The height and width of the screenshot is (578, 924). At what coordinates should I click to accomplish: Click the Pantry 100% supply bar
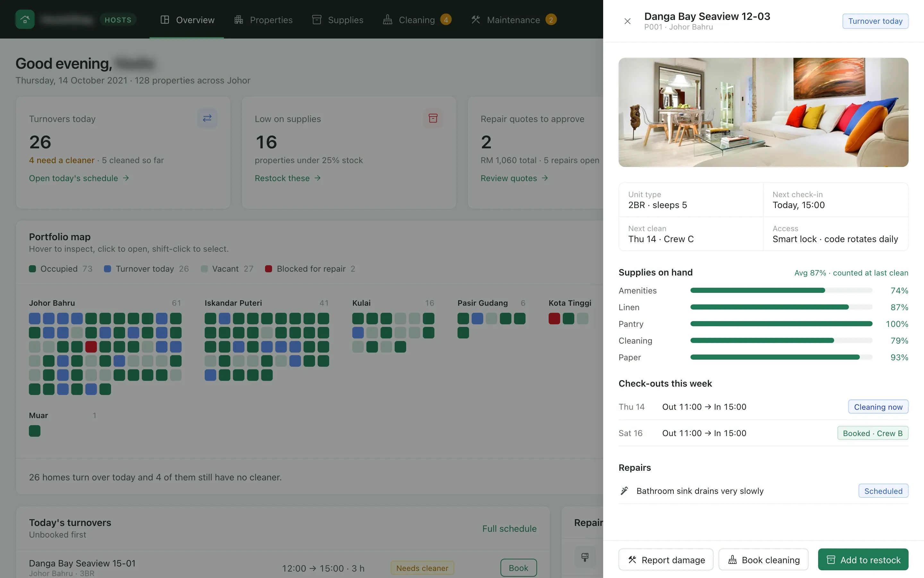pos(781,324)
